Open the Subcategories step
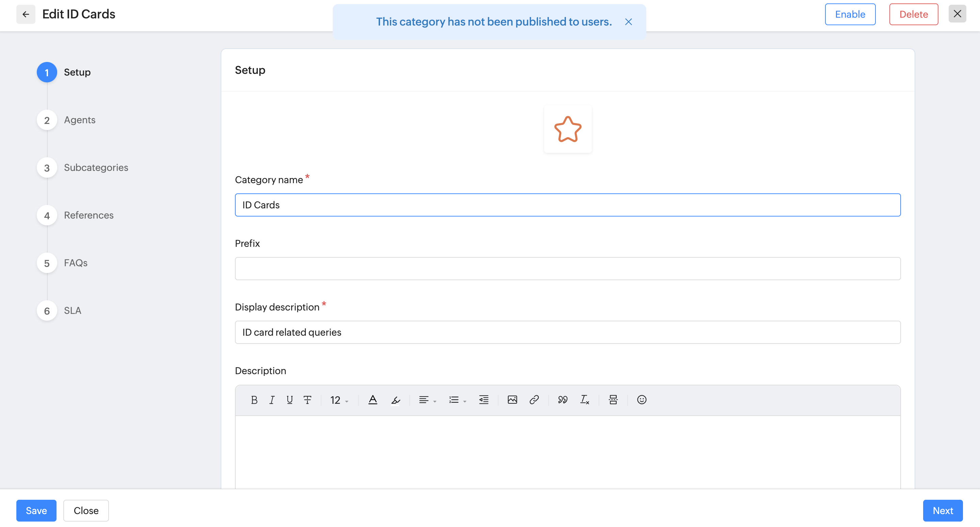Image resolution: width=980 pixels, height=527 pixels. 95,168
